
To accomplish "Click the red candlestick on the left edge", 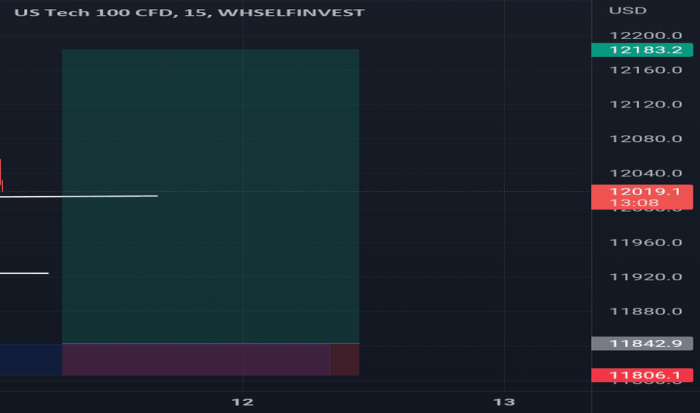I will tap(1, 175).
